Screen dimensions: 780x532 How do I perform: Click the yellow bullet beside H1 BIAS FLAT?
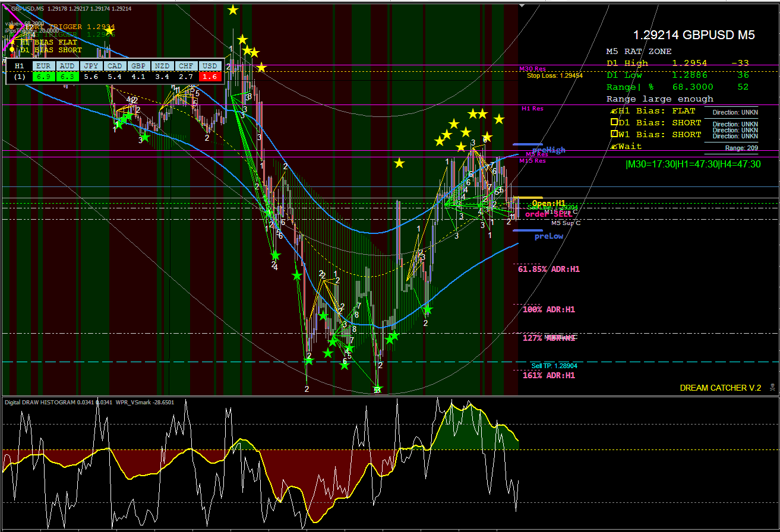[12, 42]
